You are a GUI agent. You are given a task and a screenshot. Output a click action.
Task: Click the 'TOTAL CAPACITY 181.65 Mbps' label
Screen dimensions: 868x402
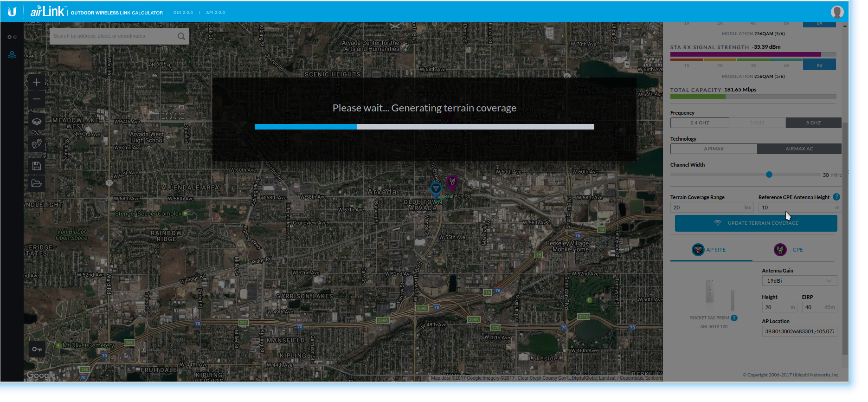click(x=713, y=90)
